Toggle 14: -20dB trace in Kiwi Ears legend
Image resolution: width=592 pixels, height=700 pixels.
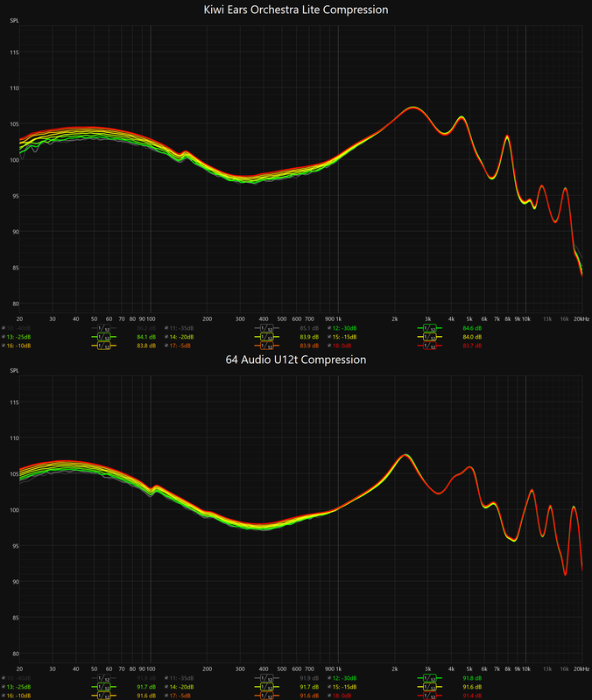166,337
